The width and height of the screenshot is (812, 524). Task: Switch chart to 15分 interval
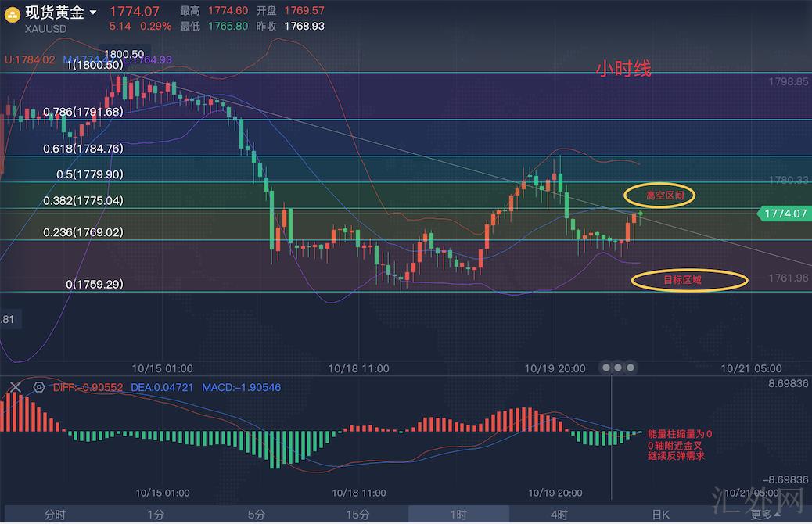pos(357,514)
